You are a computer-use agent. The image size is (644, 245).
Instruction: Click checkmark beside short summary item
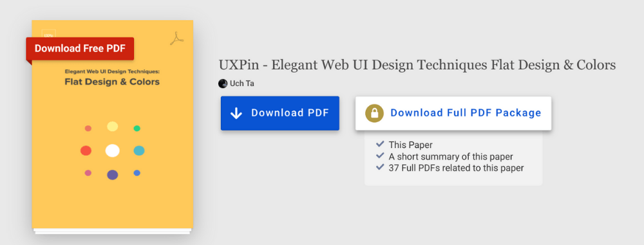[381, 156]
